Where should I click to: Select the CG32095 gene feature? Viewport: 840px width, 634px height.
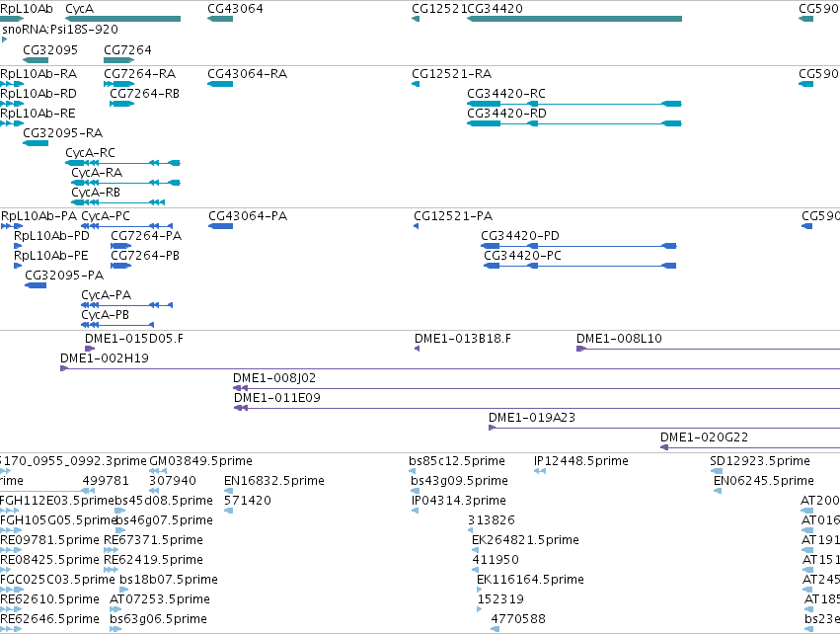[36, 60]
